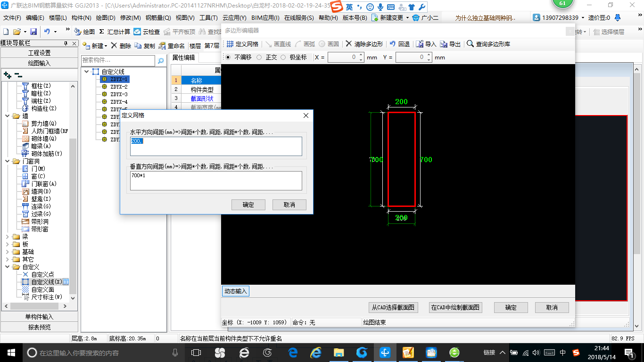644x362 pixels.
Task: Click 复制 copy component
Action: click(145, 46)
